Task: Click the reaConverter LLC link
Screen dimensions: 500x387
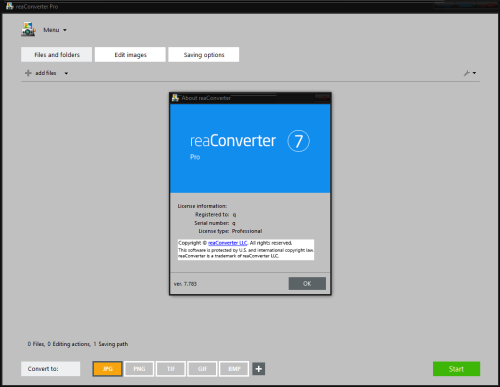Action: pos(228,243)
